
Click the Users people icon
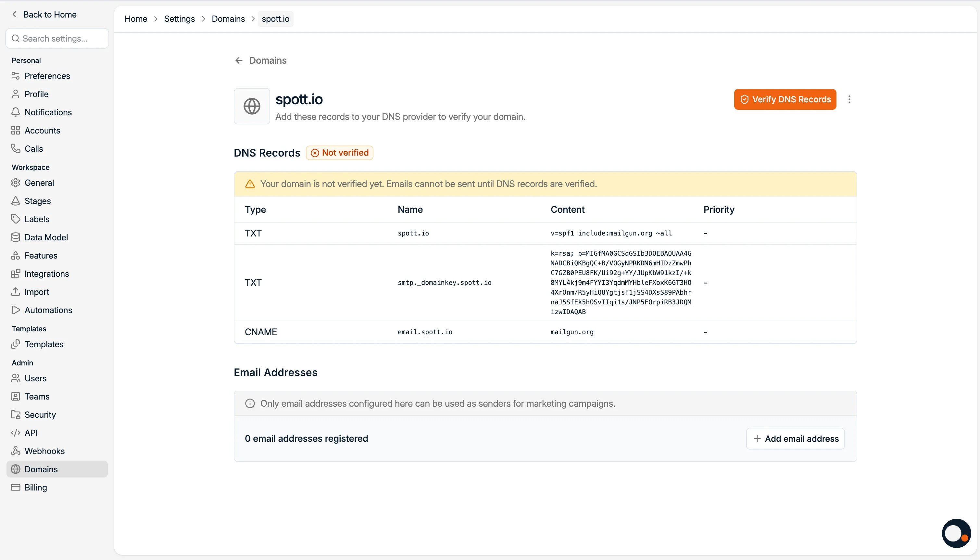click(x=15, y=378)
